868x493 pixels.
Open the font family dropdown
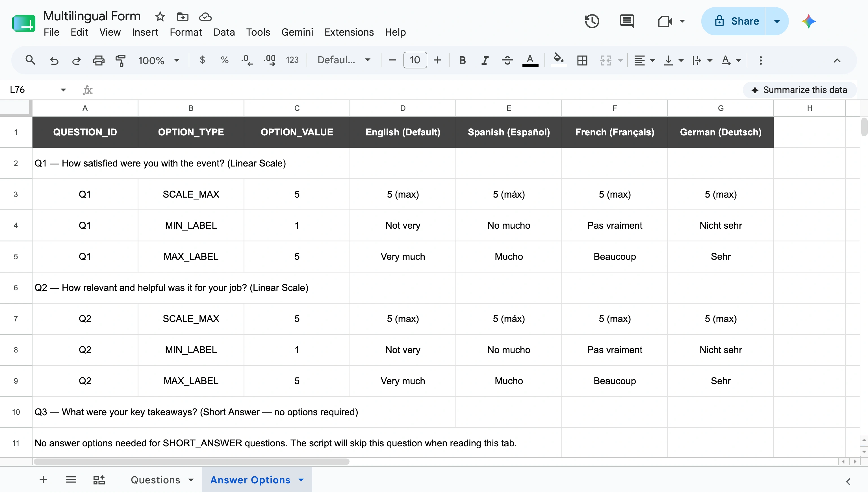pos(344,60)
